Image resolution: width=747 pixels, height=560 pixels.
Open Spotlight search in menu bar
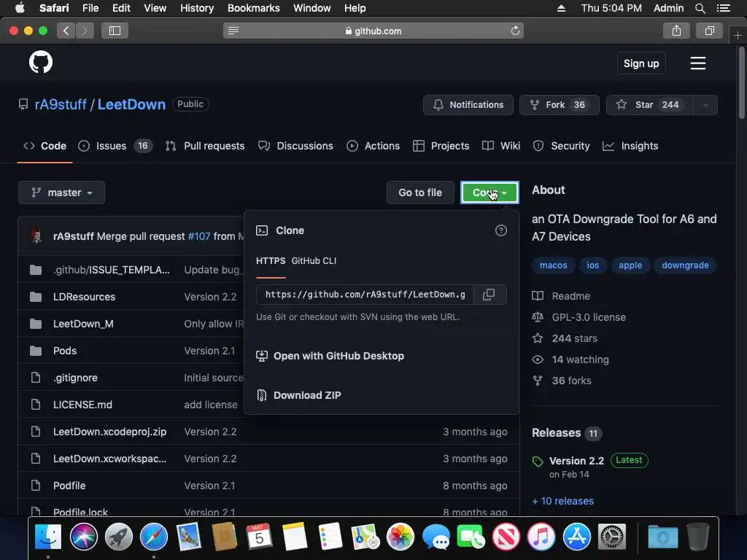[700, 8]
